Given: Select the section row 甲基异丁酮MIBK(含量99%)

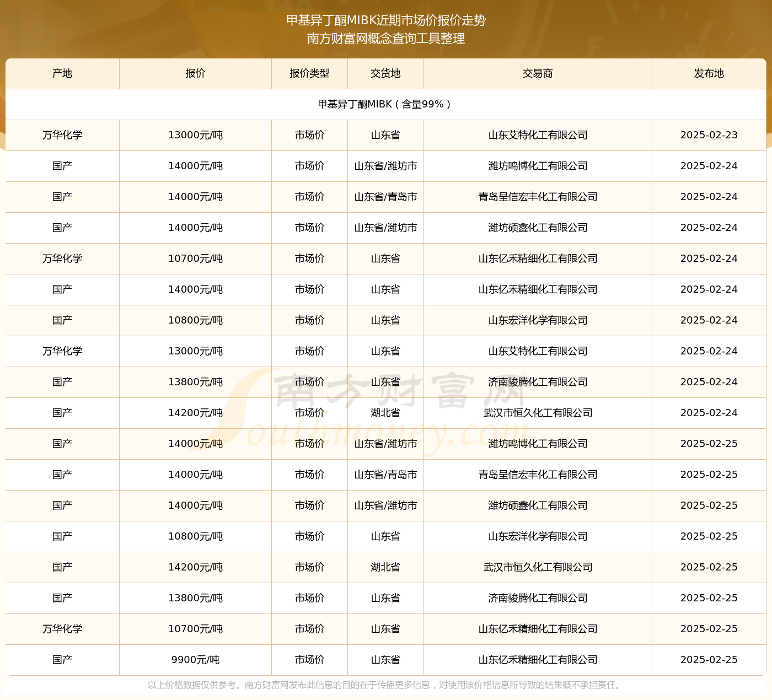Looking at the screenshot, I should pos(385,104).
